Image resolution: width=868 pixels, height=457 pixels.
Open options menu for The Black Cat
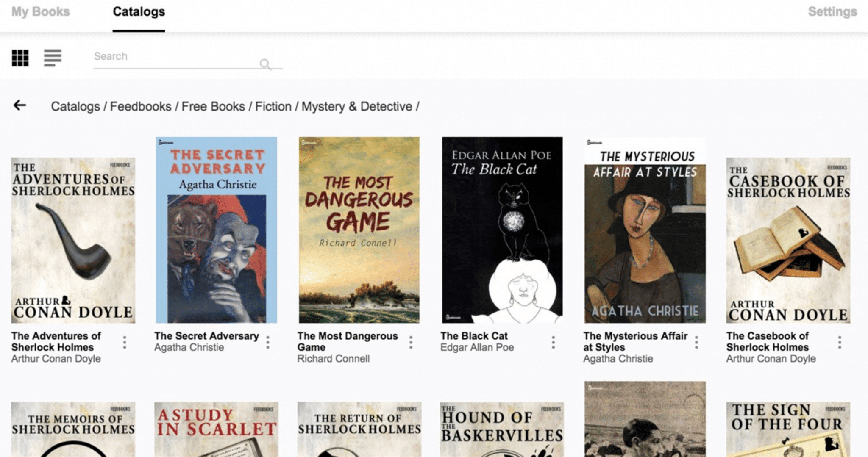(x=554, y=342)
